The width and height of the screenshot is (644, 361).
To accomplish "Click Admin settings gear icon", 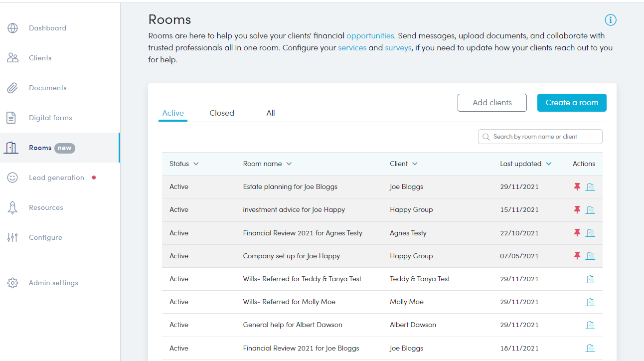I will pos(12,283).
